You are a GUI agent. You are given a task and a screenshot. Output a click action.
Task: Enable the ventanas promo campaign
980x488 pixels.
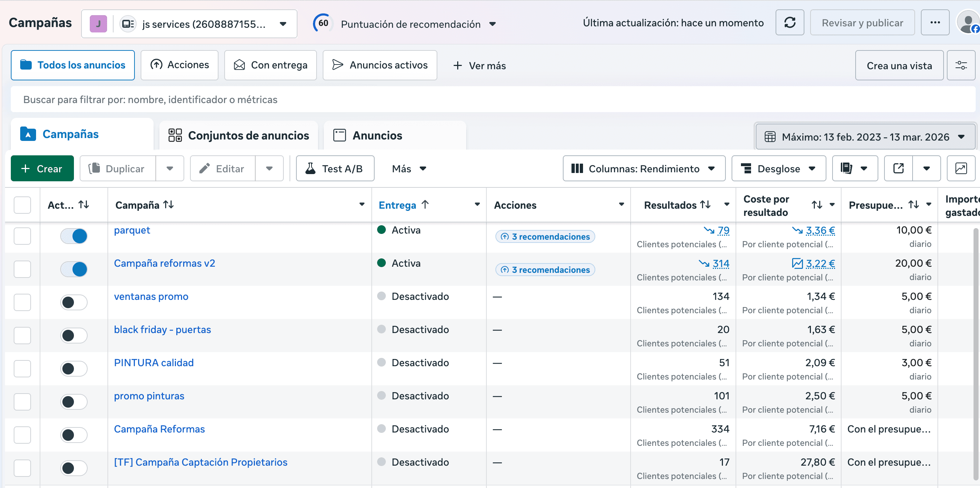pyautogui.click(x=74, y=302)
